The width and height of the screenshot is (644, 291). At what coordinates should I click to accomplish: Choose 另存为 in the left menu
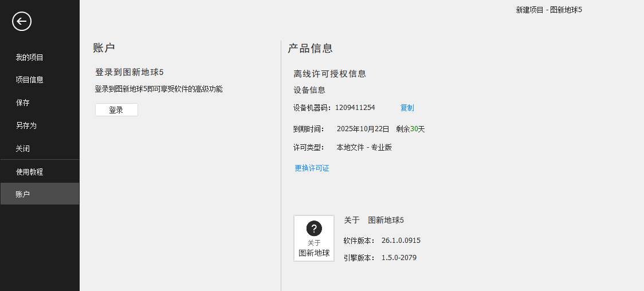point(26,125)
